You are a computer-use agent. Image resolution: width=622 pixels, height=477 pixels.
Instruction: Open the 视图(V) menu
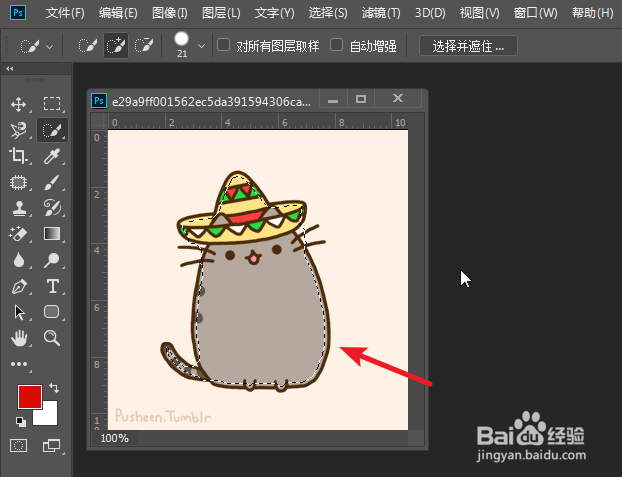tap(480, 13)
